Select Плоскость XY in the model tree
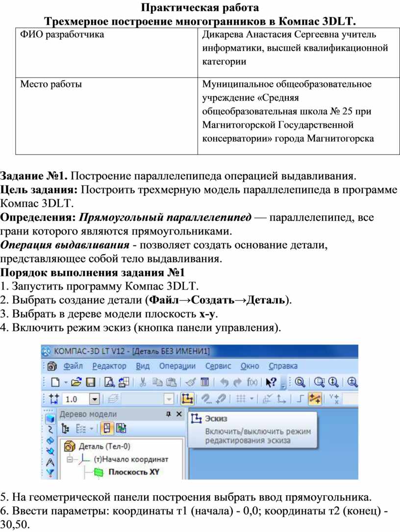 pyautogui.click(x=134, y=472)
